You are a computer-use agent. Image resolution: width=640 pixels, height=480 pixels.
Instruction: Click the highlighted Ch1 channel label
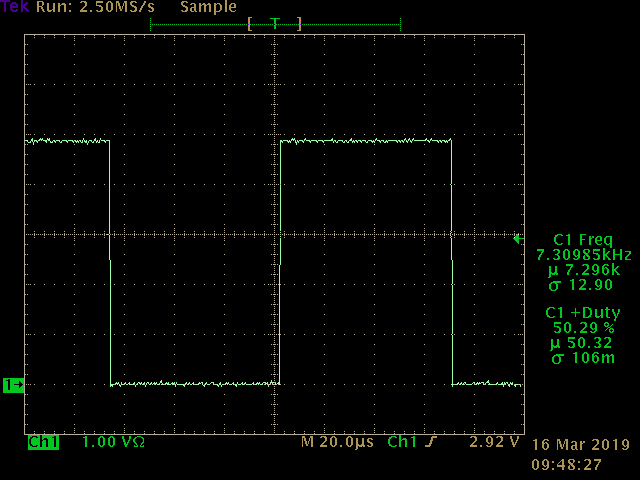[43, 442]
